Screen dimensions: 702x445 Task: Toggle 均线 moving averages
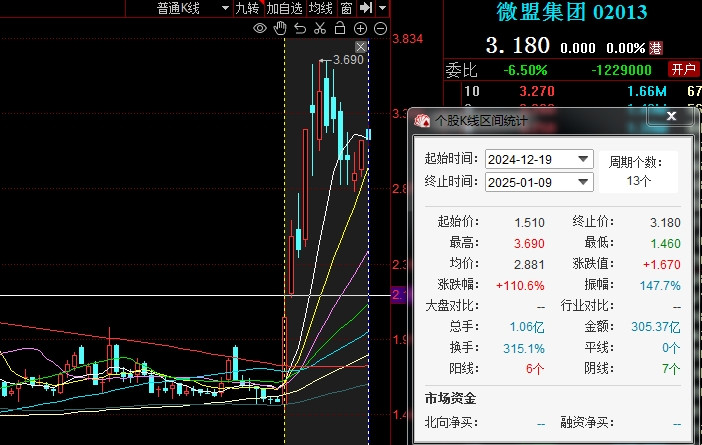point(321,8)
